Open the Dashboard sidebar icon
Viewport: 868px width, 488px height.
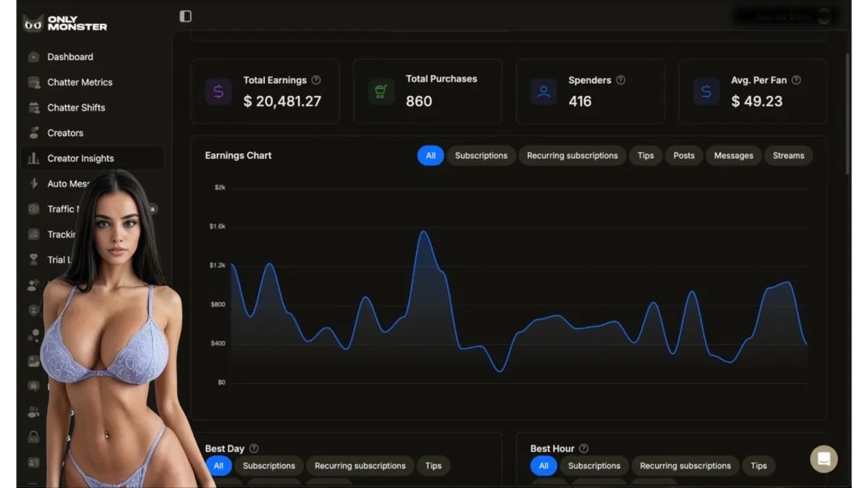coord(34,57)
